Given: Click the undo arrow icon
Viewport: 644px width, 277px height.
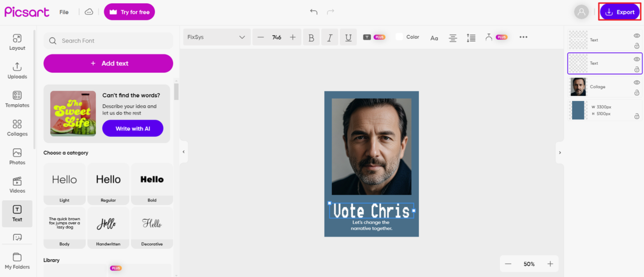Looking at the screenshot, I should [x=314, y=12].
